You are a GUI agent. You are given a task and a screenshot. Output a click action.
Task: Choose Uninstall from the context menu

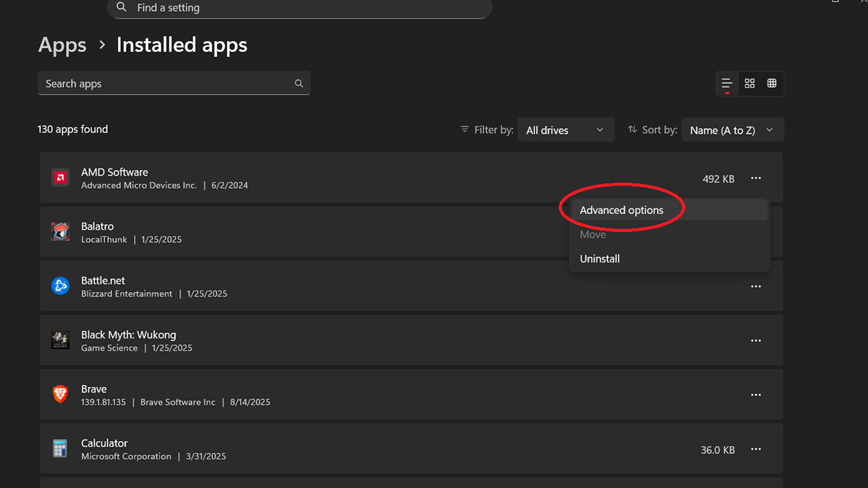pos(668,259)
